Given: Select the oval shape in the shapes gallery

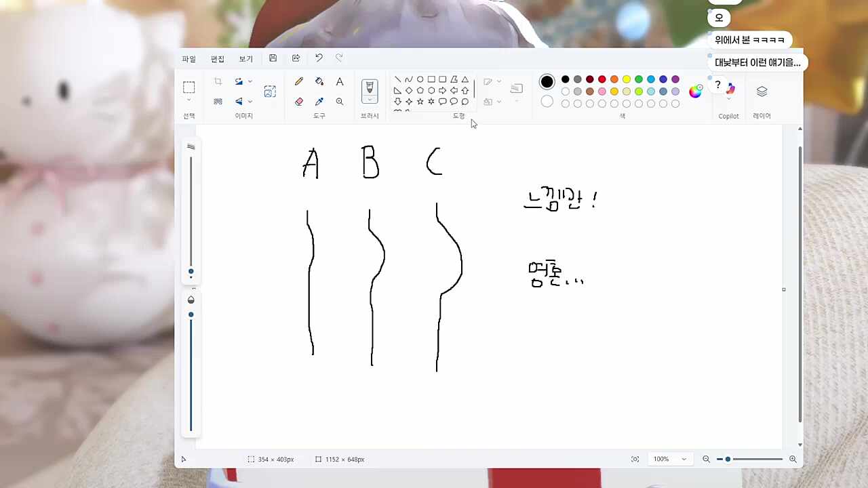Looking at the screenshot, I should click(x=420, y=79).
